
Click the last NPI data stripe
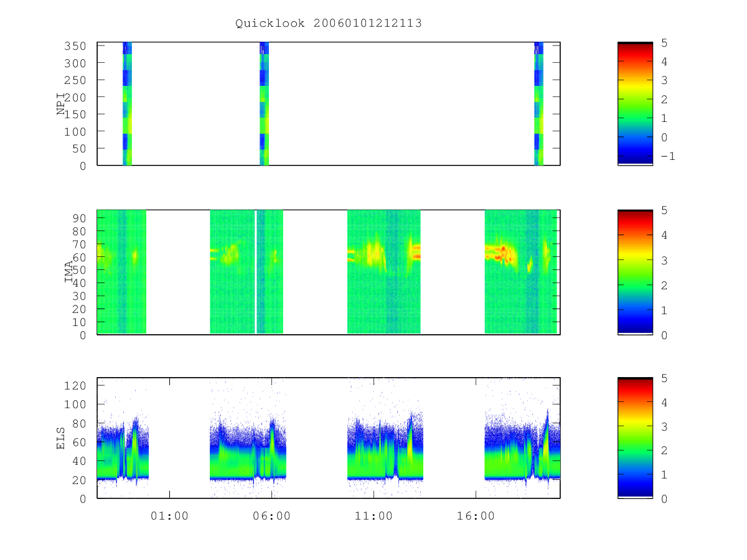(538, 104)
